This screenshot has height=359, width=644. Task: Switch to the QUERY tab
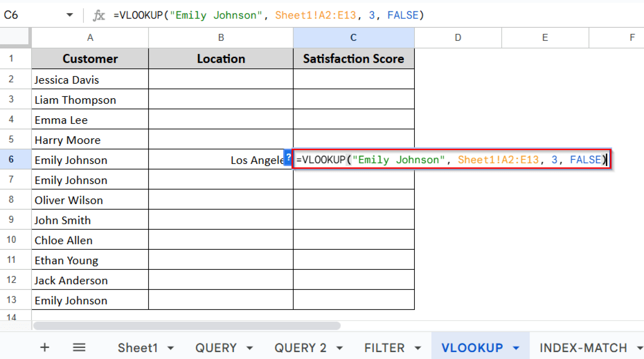[216, 348]
